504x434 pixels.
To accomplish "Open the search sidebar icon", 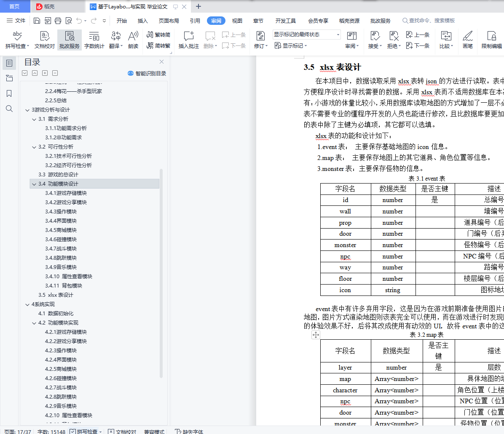I will (9, 109).
